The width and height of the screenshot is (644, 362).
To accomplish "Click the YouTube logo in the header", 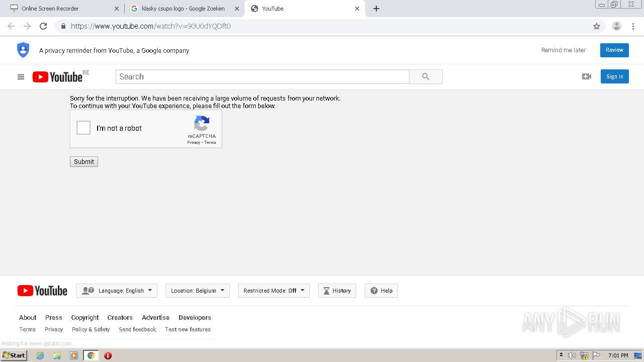I will pyautogui.click(x=57, y=76).
